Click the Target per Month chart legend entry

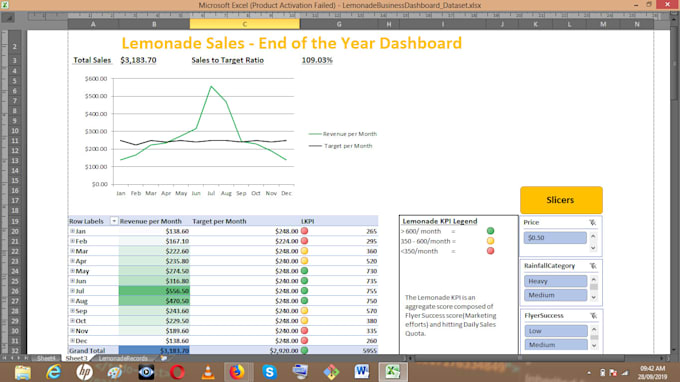pos(340,146)
